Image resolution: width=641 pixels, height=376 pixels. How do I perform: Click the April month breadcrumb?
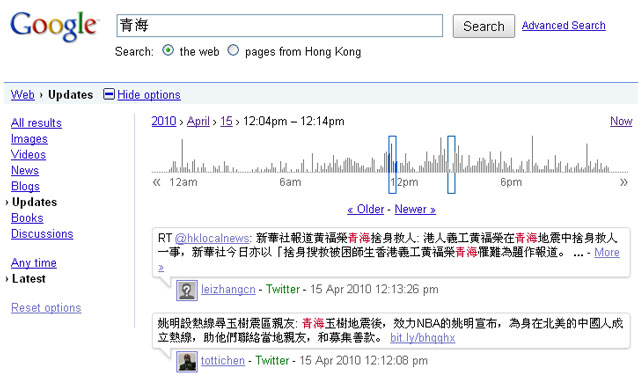[198, 121]
